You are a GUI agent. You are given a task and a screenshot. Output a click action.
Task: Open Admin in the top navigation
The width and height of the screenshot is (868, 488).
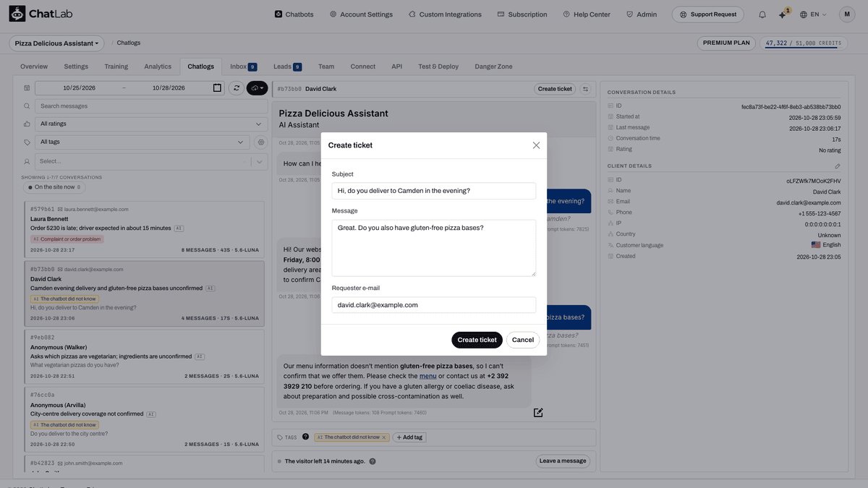point(641,14)
